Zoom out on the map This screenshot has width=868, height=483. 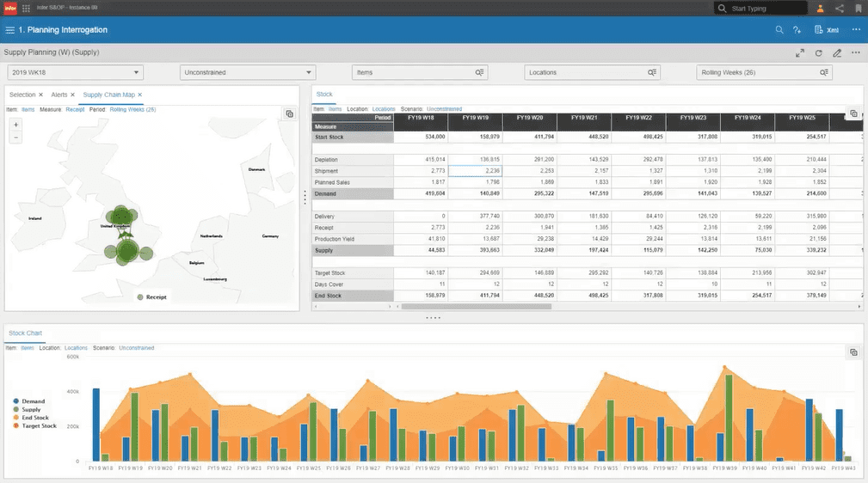point(16,138)
